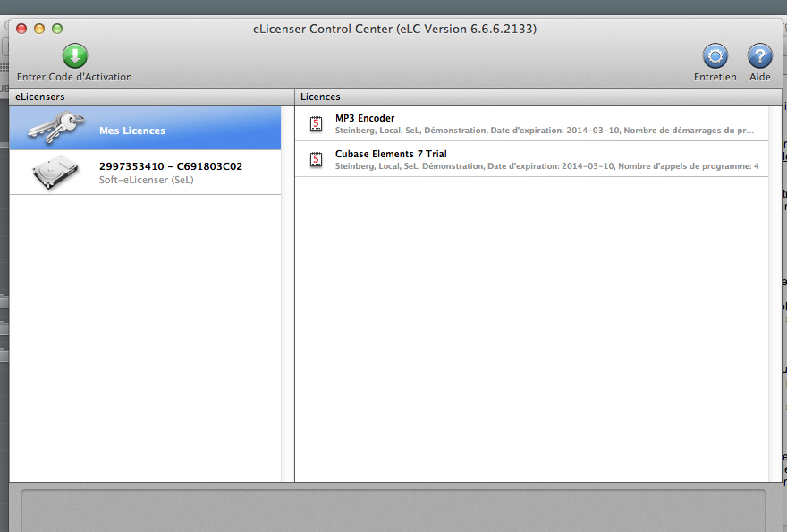Click the Aide label
Viewport: 787px width, 532px height.
coord(759,77)
